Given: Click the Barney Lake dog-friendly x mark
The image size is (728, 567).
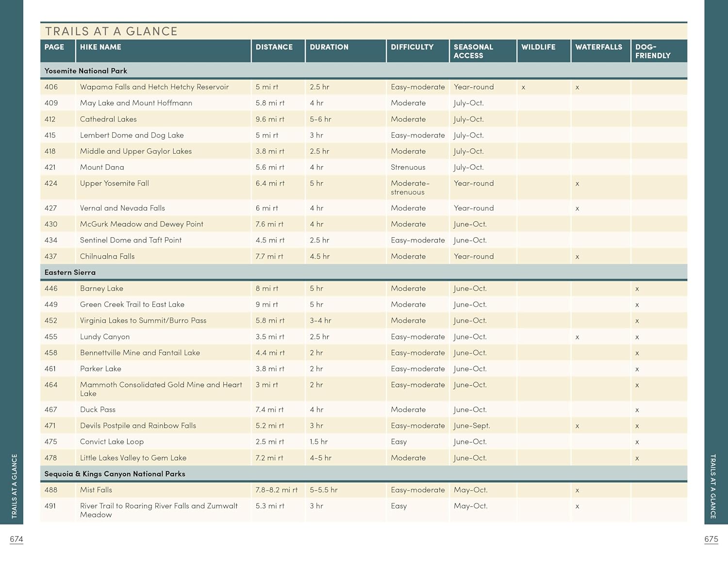Looking at the screenshot, I should point(637,289).
